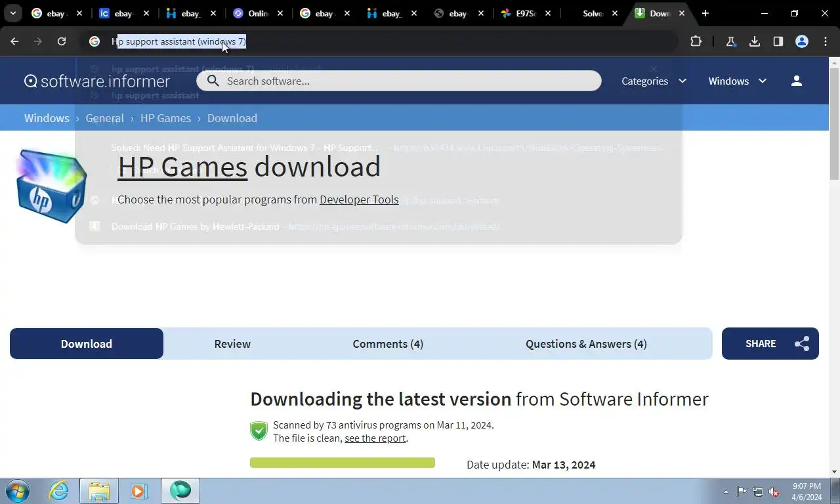Click the magnifier icon in site search
Screen dimensions: 840x504
click(213, 81)
